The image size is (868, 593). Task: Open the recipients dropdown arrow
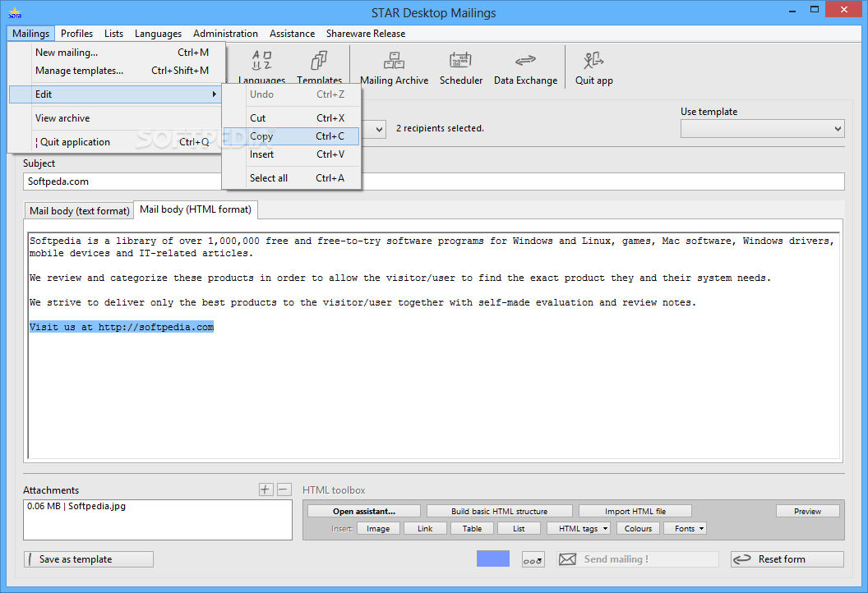coord(379,130)
